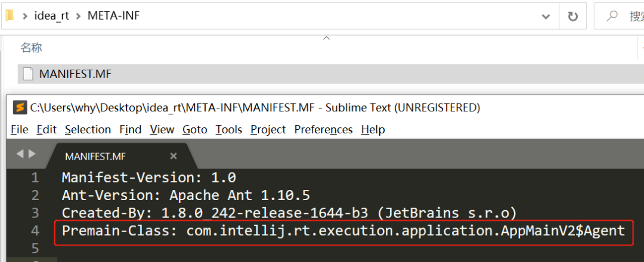Screen dimensions: 644x262
Task: Open the Help menu
Action: (x=373, y=130)
